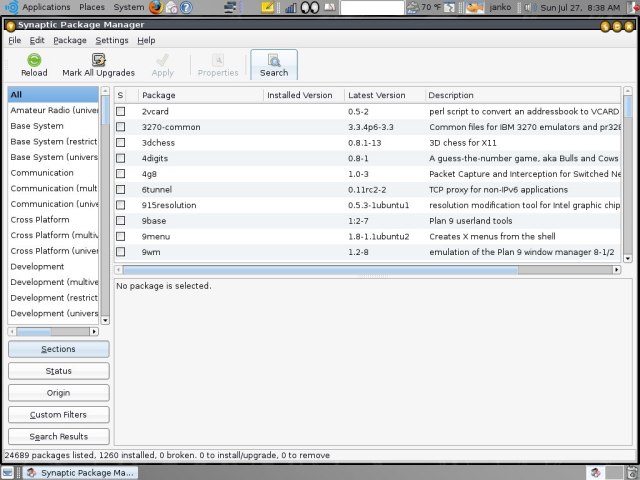Toggle checkbox for 9base package

coord(120,221)
